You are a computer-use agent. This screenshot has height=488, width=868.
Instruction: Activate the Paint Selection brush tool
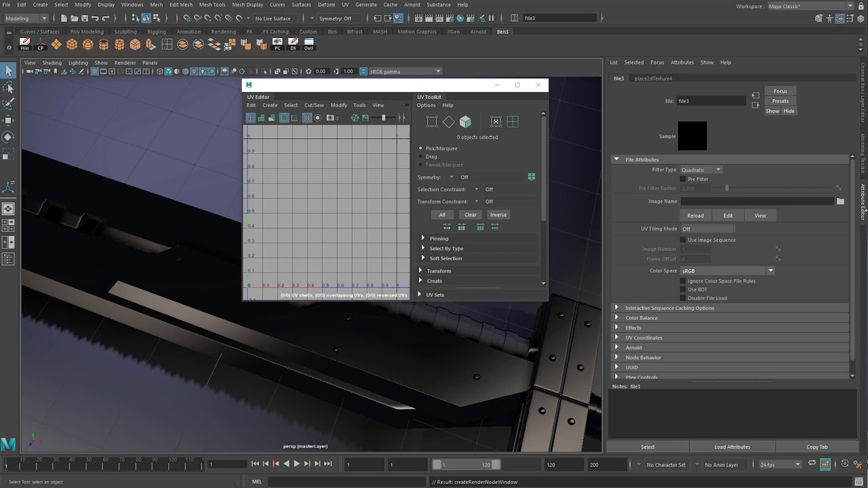click(9, 104)
